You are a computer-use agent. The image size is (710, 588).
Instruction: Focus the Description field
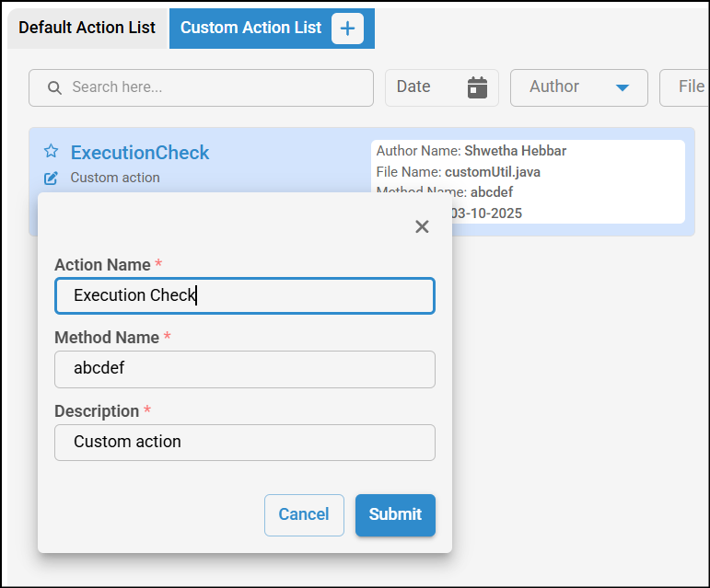pyautogui.click(x=244, y=442)
